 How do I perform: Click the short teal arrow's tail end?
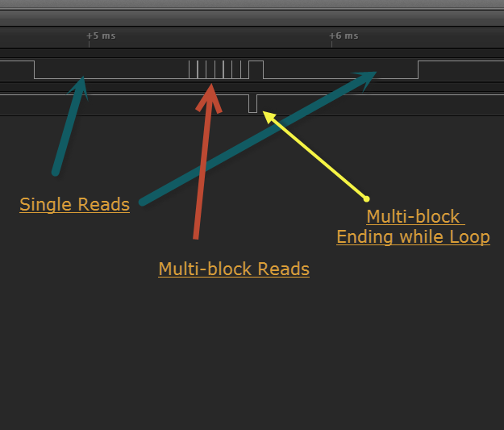tap(56, 171)
